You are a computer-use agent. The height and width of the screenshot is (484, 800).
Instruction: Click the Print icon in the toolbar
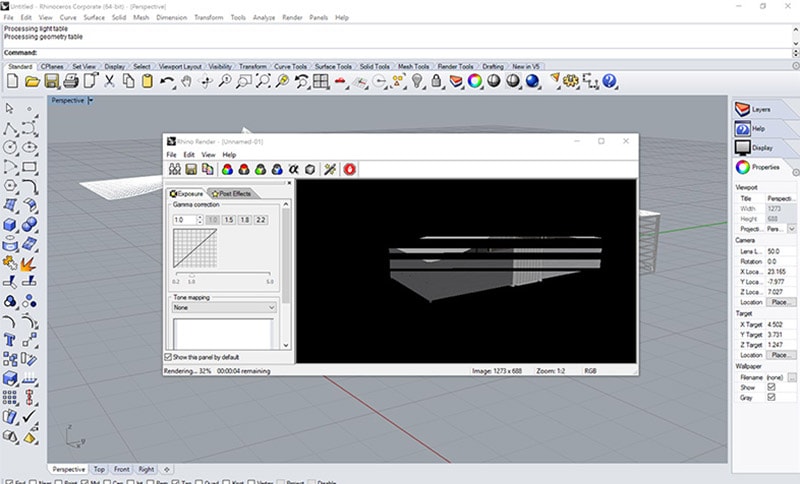pyautogui.click(x=71, y=81)
